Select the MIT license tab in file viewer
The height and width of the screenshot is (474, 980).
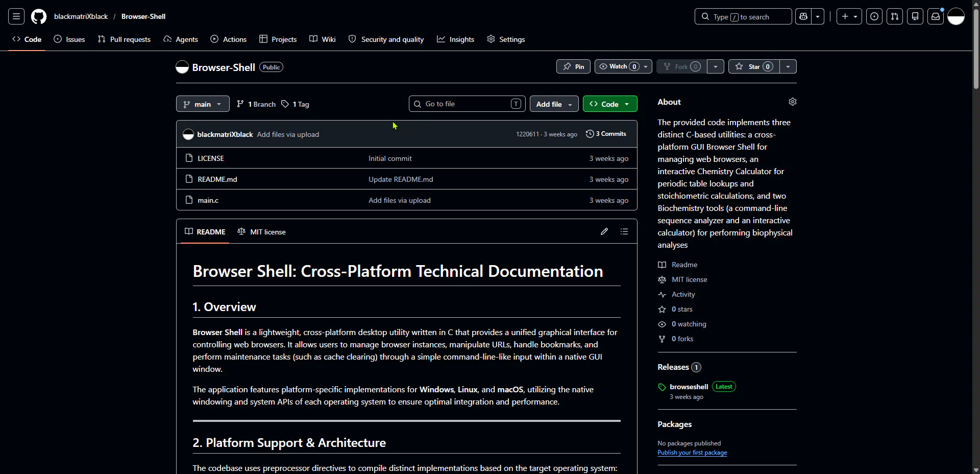click(262, 231)
